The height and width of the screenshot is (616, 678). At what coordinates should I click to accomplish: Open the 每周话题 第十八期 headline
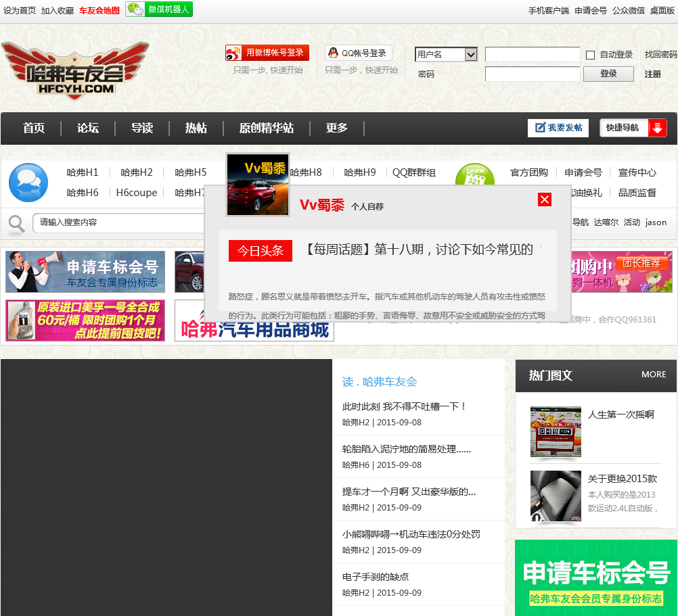coord(419,250)
